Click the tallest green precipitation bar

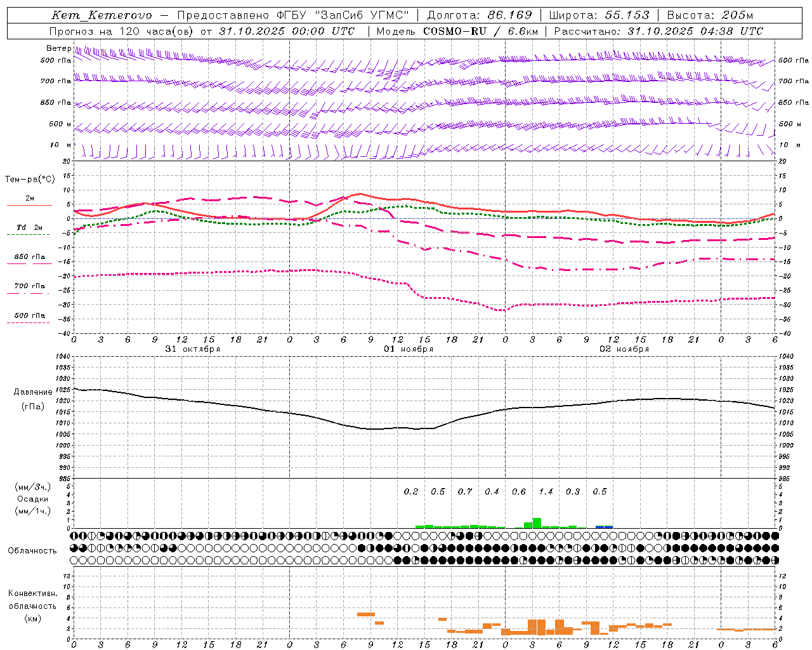537,523
